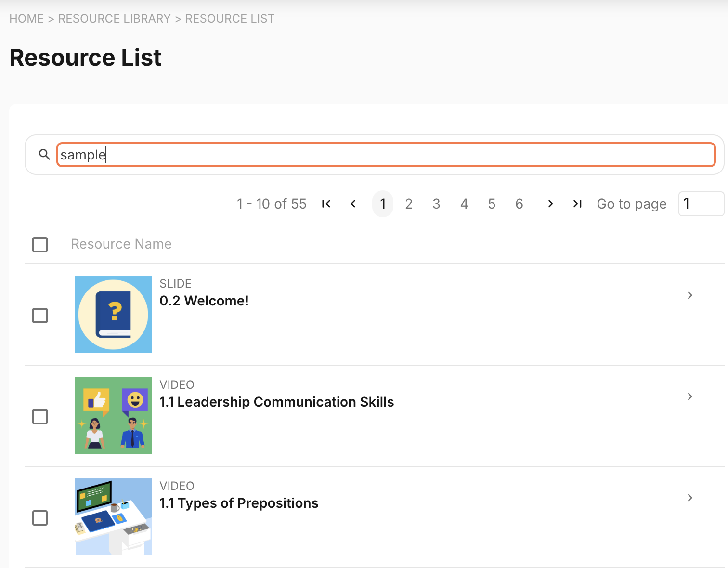Open the Leadership Communication Skills thumbnail
Image resolution: width=728 pixels, height=568 pixels.
click(x=113, y=416)
